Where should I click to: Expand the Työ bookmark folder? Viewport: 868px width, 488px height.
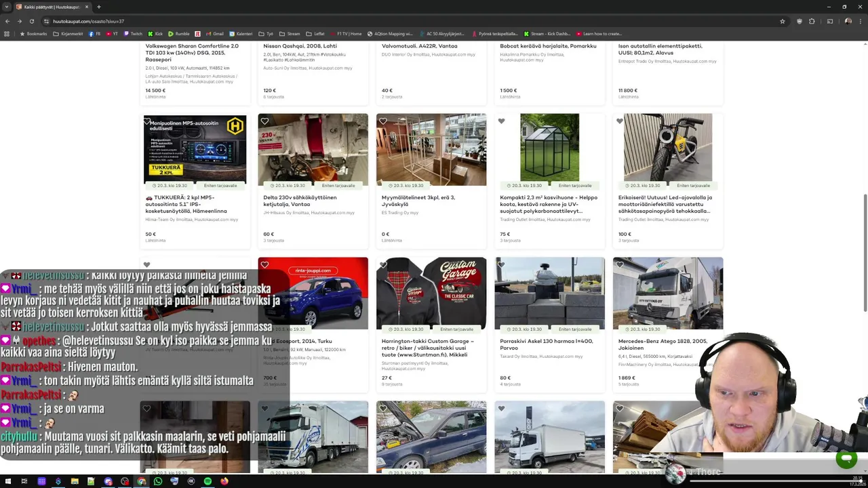pyautogui.click(x=265, y=33)
